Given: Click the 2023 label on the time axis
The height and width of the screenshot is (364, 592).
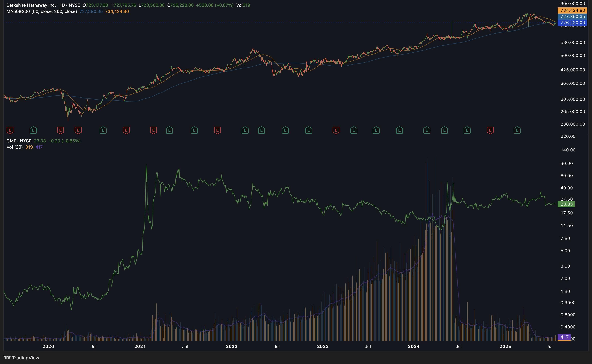Looking at the screenshot, I should coord(323,346).
